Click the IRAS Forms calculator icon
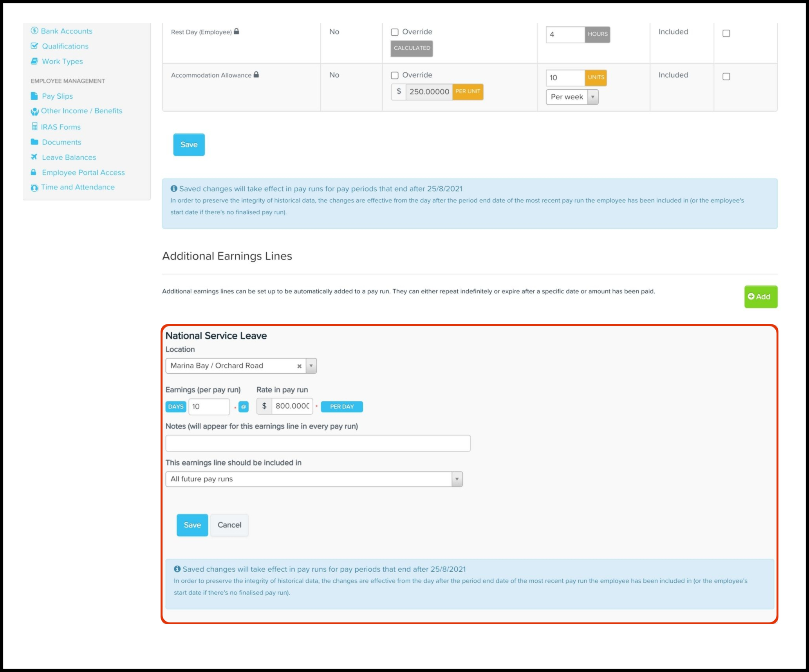Image resolution: width=809 pixels, height=672 pixels. (x=34, y=126)
